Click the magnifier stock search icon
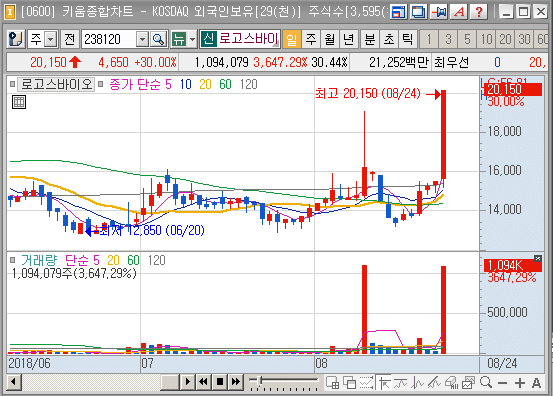553x396 pixels. [x=158, y=39]
